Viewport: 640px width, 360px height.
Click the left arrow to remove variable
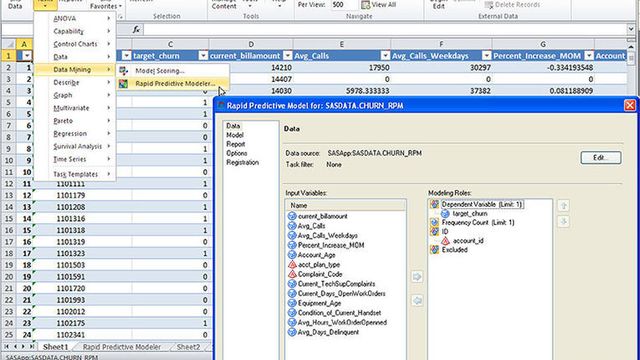pos(417,301)
